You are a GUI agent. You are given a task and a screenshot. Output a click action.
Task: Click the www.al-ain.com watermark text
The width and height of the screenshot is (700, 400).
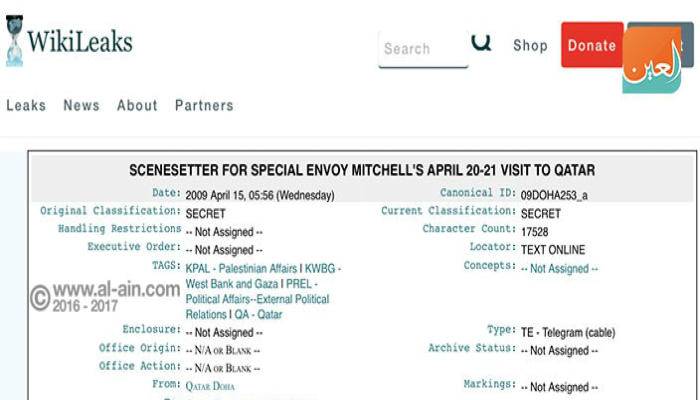(117, 290)
